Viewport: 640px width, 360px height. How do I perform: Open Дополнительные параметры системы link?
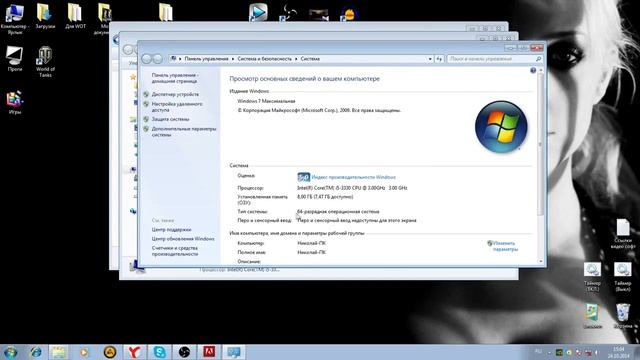pos(184,131)
